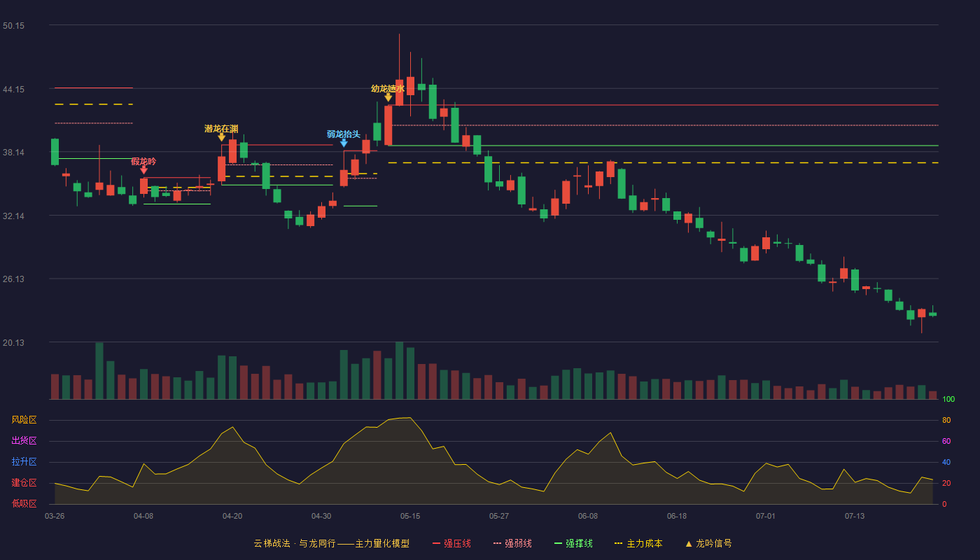980x560 pixels.
Task: Click the 拉升区 zone label
Action: point(24,462)
